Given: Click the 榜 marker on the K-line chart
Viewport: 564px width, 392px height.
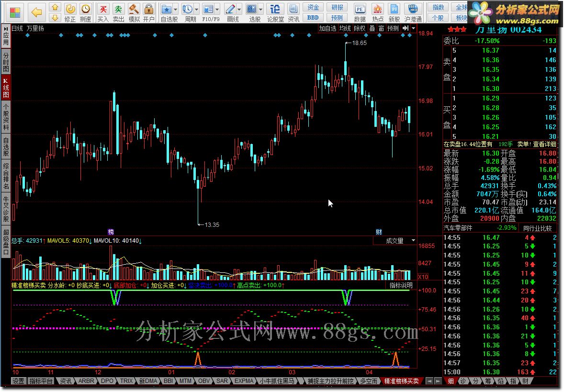Looking at the screenshot, I should (111, 232).
